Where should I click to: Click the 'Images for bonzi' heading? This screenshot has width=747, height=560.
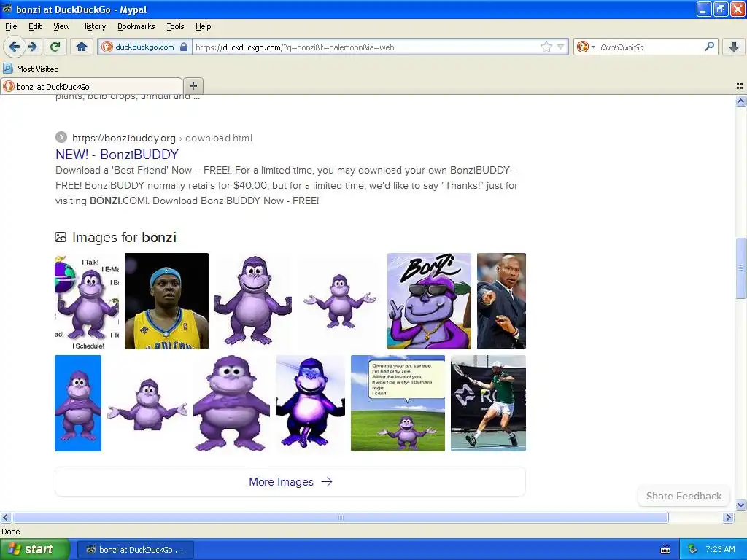[x=124, y=237]
